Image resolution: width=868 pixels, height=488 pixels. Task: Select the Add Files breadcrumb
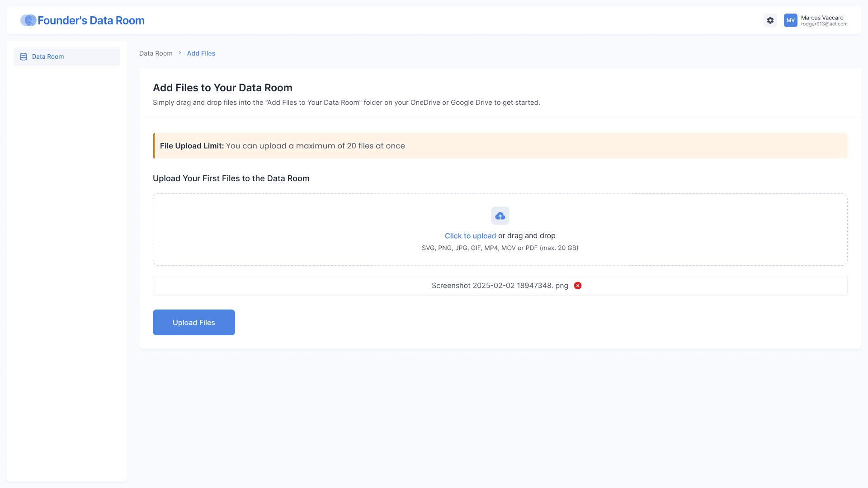[x=201, y=53]
